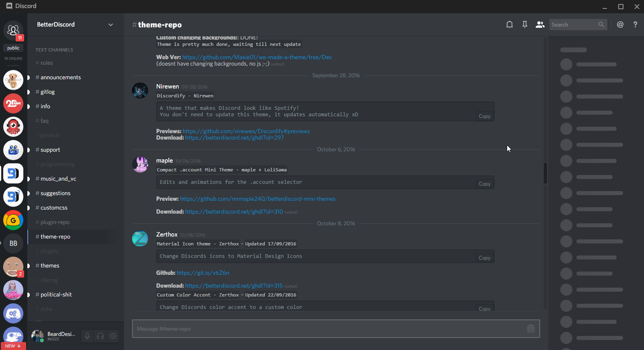Select the suggestions channel
The width and height of the screenshot is (644, 350).
point(76,193)
